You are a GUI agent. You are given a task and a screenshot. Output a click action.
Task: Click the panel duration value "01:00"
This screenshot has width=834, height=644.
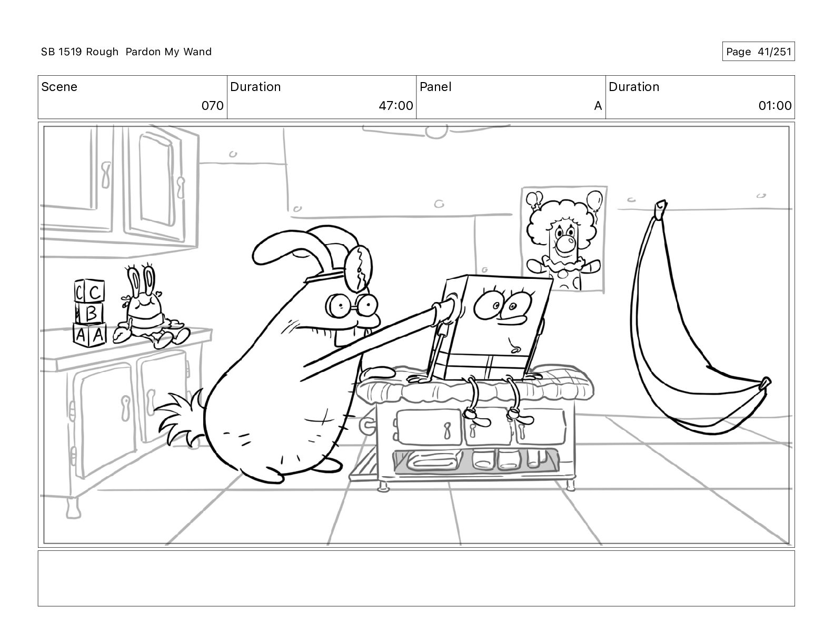coord(775,106)
